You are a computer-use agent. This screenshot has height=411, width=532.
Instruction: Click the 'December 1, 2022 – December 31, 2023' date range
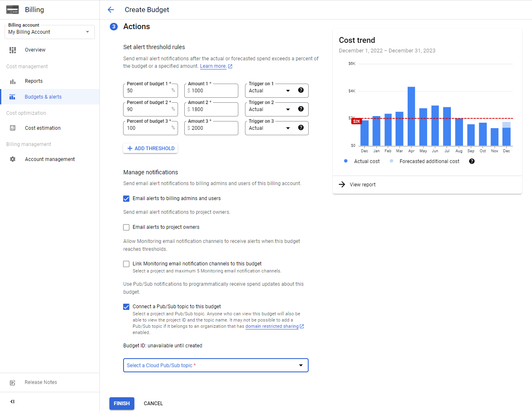click(x=387, y=51)
